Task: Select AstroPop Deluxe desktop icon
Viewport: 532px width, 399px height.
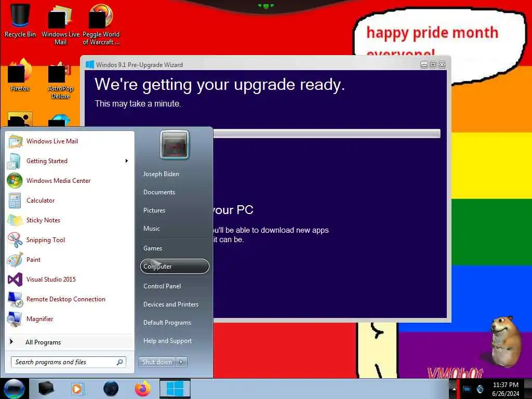Action: click(60, 81)
